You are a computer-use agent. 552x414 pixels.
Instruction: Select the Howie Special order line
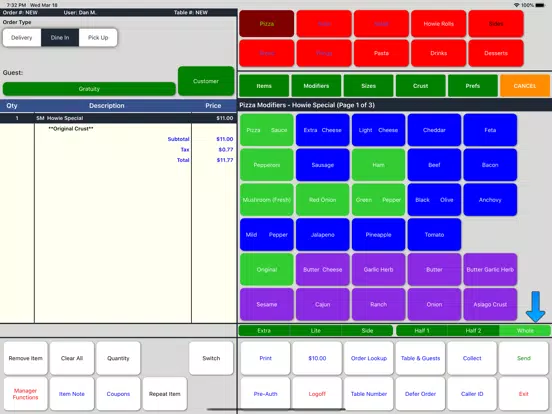tap(118, 118)
